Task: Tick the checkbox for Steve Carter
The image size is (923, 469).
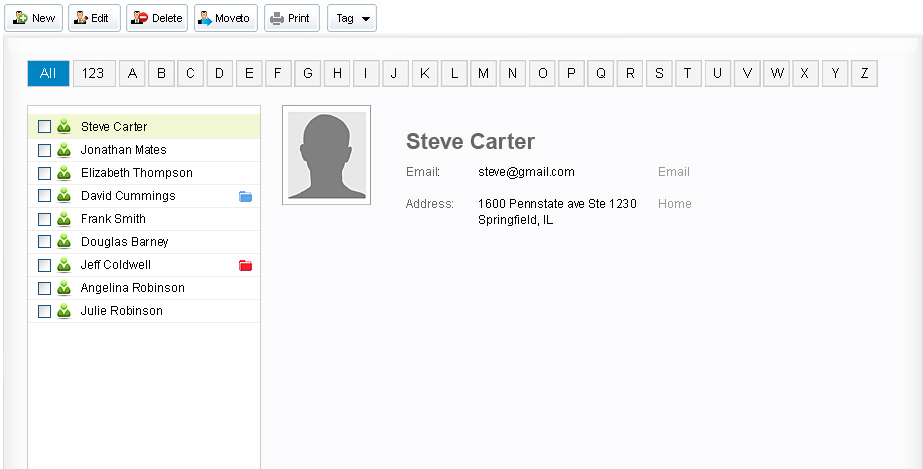Action: coord(44,127)
